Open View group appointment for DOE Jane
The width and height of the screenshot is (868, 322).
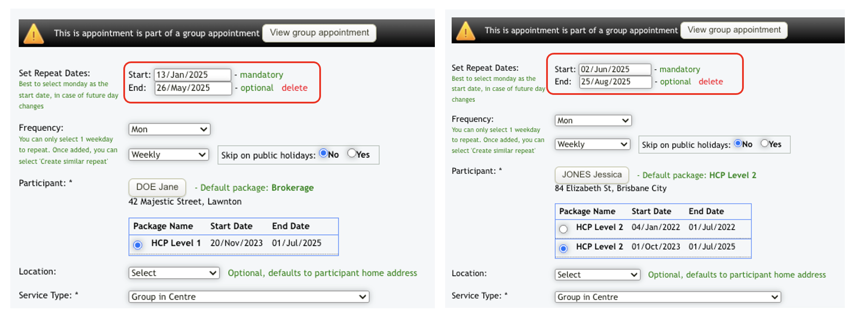click(319, 33)
